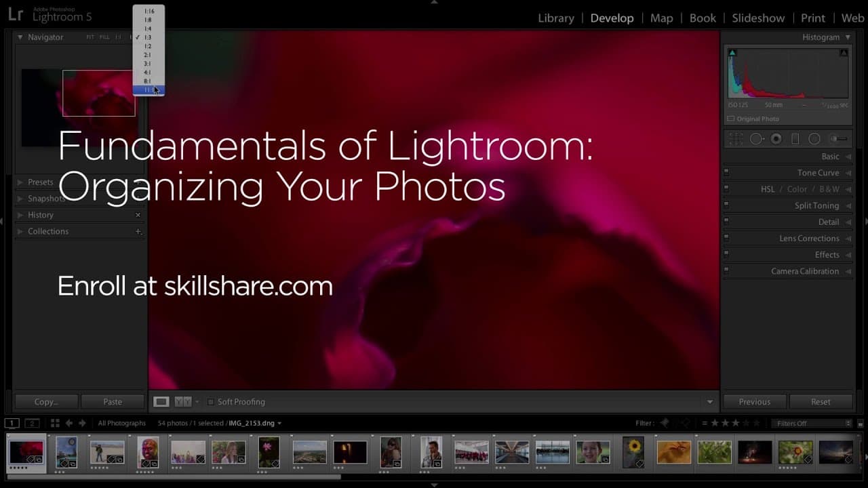
Task: Toggle Lens Corrections panel switch
Action: (x=726, y=238)
